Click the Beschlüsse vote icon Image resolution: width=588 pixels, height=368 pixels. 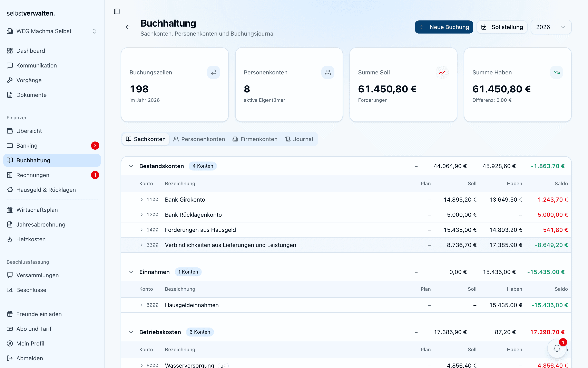click(10, 290)
